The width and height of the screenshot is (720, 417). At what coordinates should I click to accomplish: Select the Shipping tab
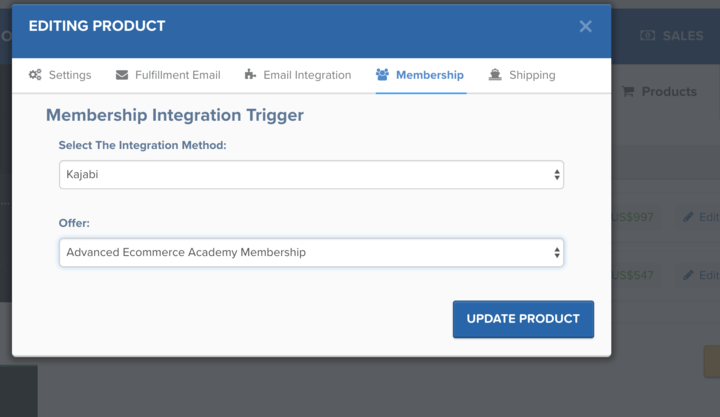pos(531,75)
